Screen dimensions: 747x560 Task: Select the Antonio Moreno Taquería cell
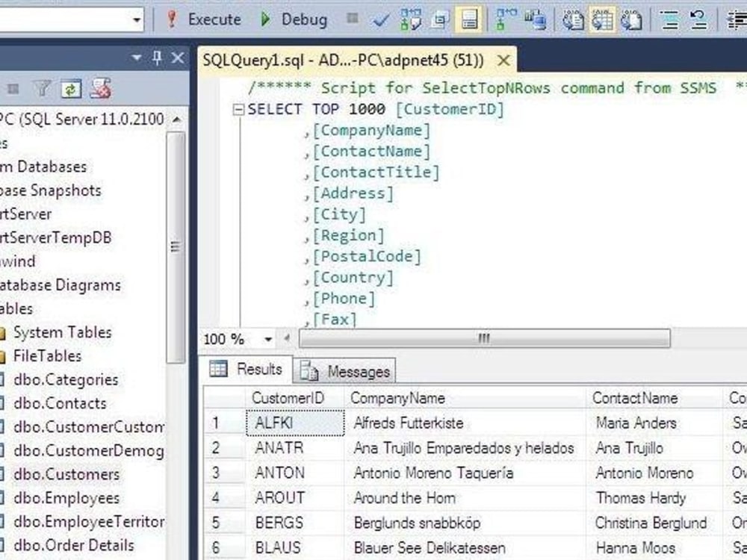coord(465,473)
